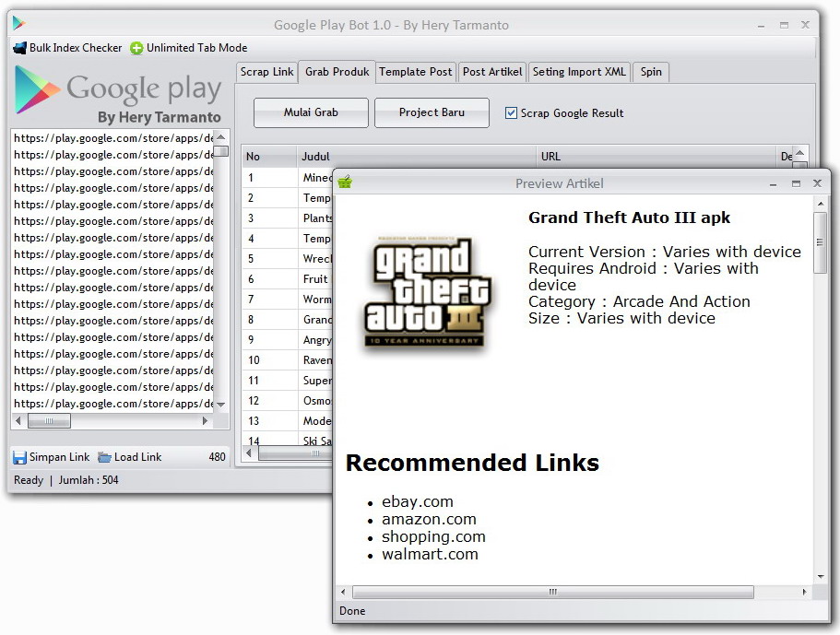Close the Preview Artikel window

pyautogui.click(x=818, y=183)
